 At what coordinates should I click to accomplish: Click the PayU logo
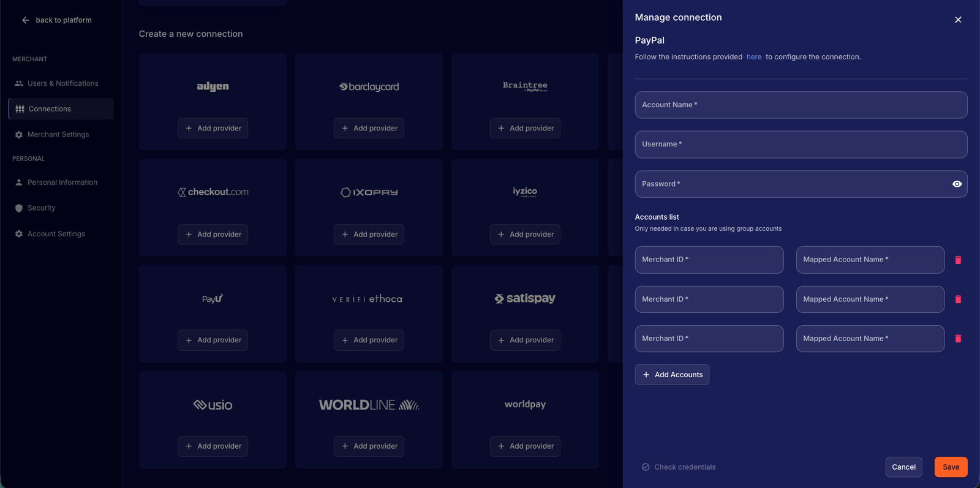tap(213, 299)
